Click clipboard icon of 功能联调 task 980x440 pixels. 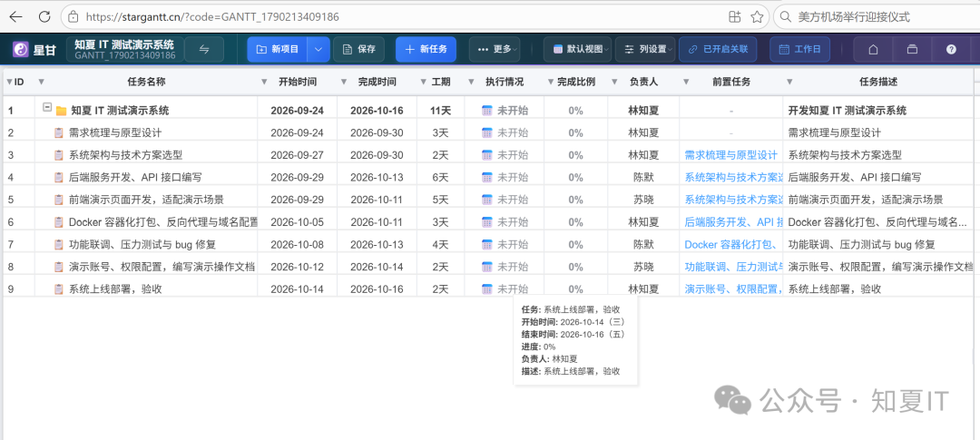tap(59, 244)
